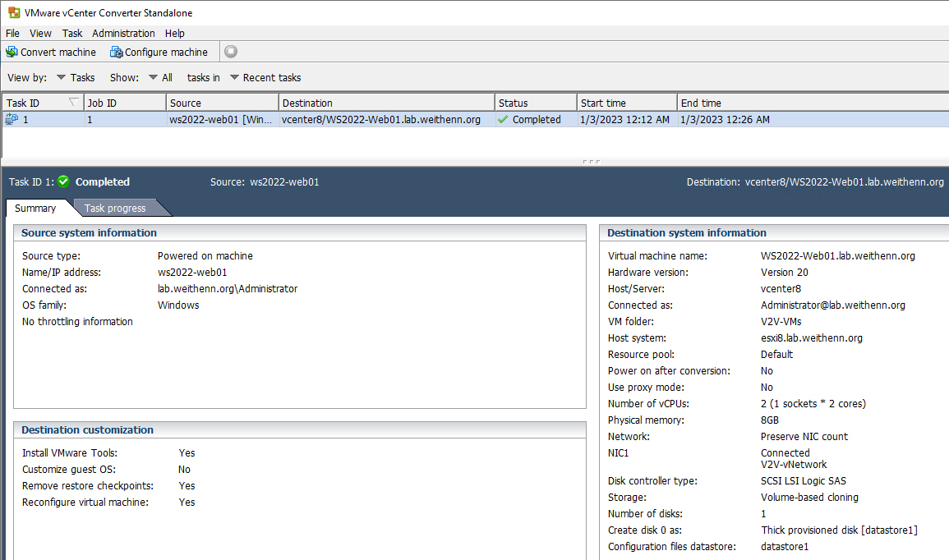Click virtual machine name WS2022-Web01.lab.weithenn.org value

[x=837, y=256]
